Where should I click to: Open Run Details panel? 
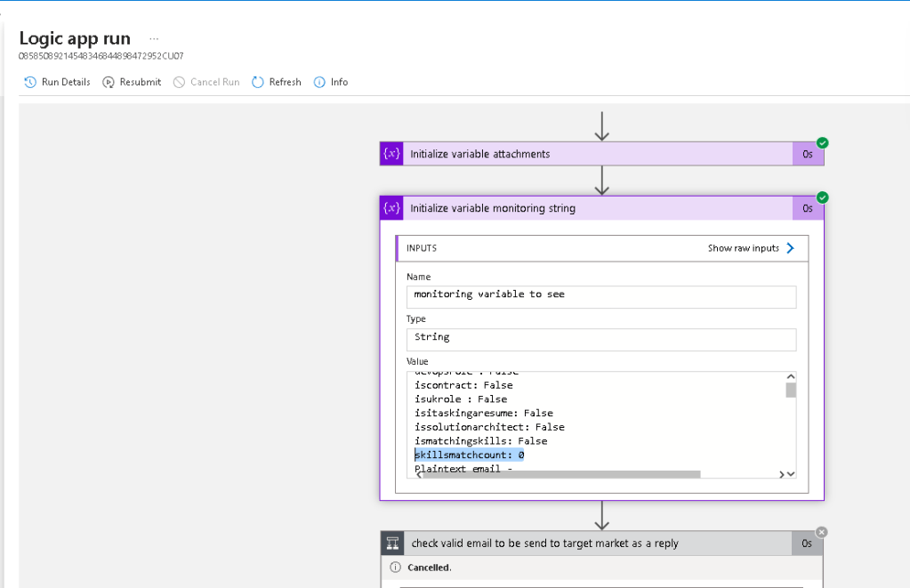(57, 82)
